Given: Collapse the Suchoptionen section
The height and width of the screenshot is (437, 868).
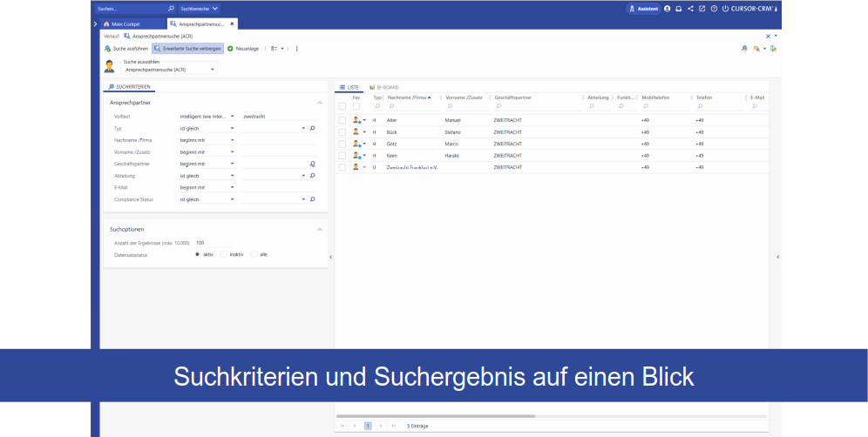Looking at the screenshot, I should click(x=319, y=229).
